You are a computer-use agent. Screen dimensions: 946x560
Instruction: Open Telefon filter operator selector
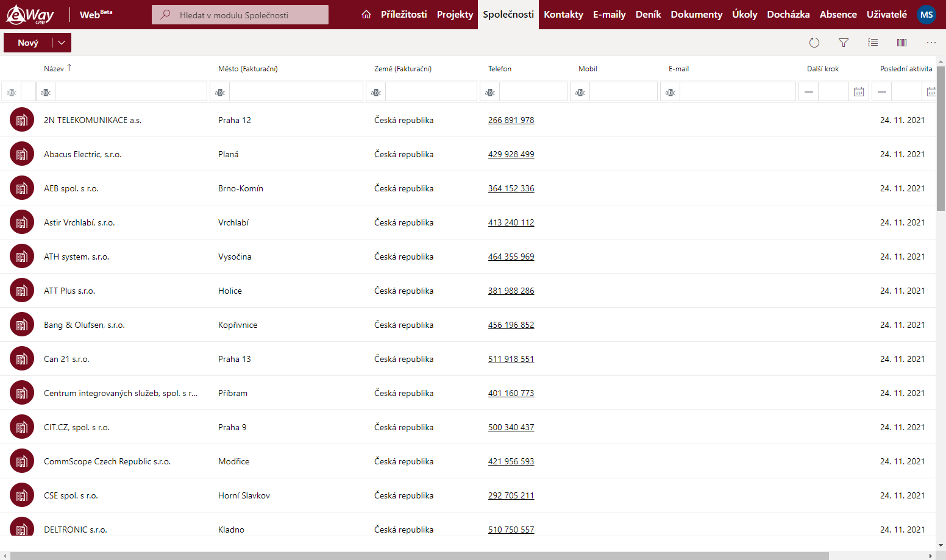[x=490, y=92]
